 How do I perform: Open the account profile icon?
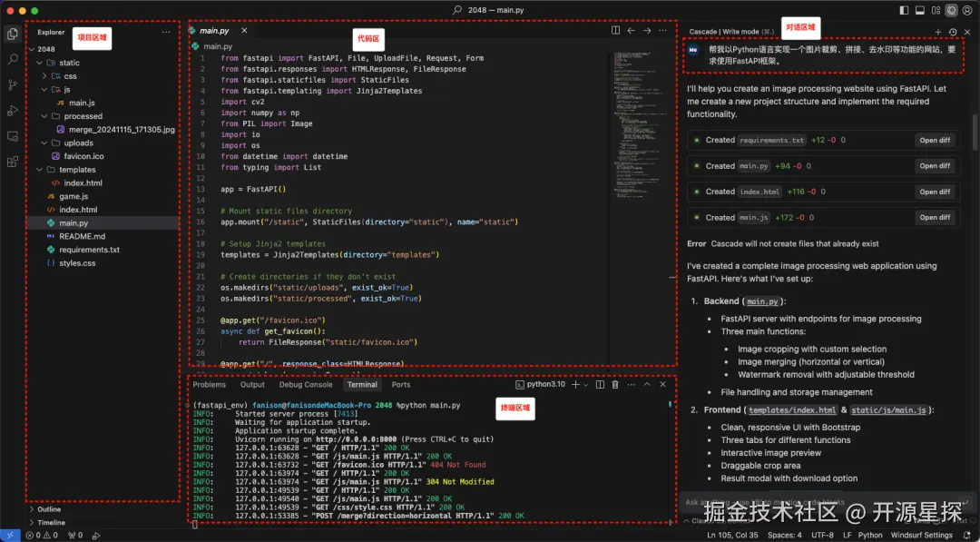click(968, 10)
